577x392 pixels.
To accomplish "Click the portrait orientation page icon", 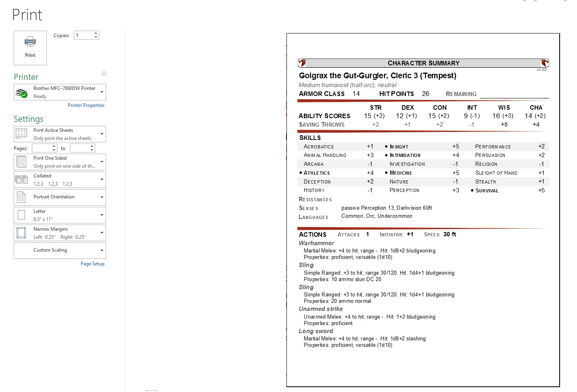I will tap(21, 197).
